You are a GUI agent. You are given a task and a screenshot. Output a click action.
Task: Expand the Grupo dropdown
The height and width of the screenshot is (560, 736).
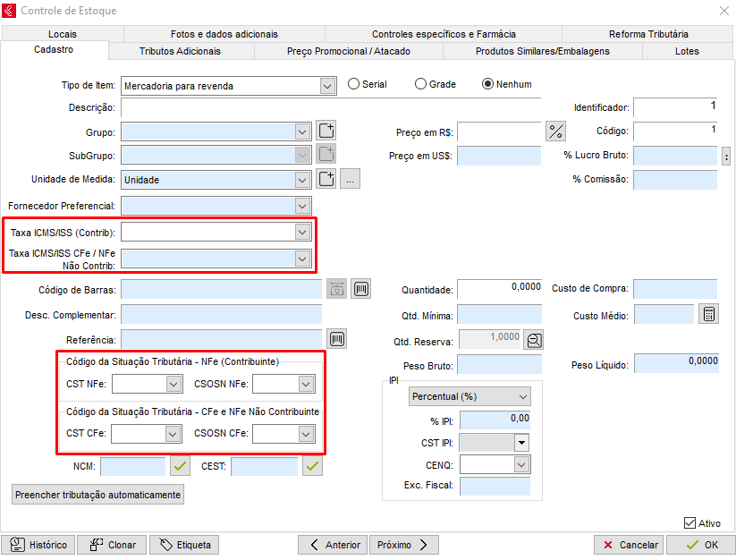pyautogui.click(x=302, y=132)
